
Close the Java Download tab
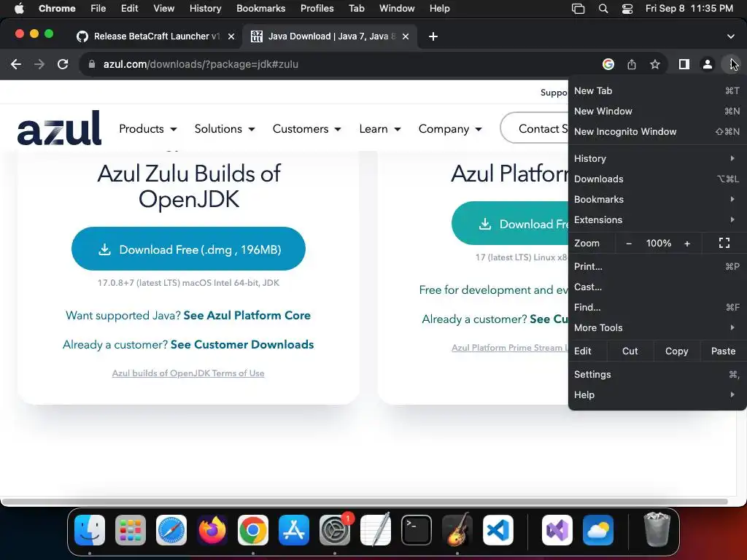(x=406, y=36)
